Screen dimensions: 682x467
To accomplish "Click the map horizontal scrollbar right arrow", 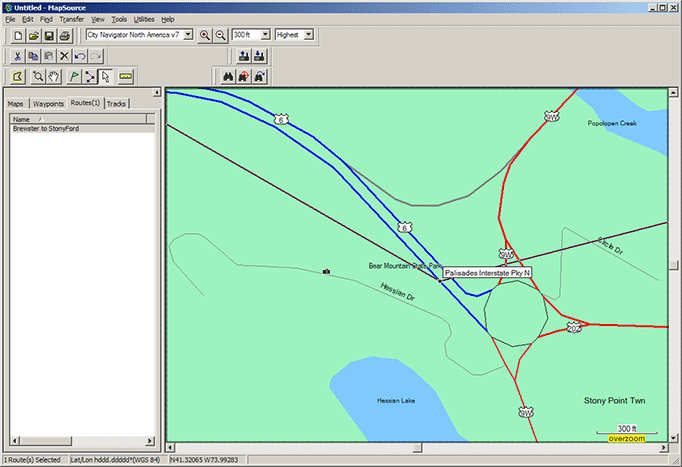I will click(664, 447).
